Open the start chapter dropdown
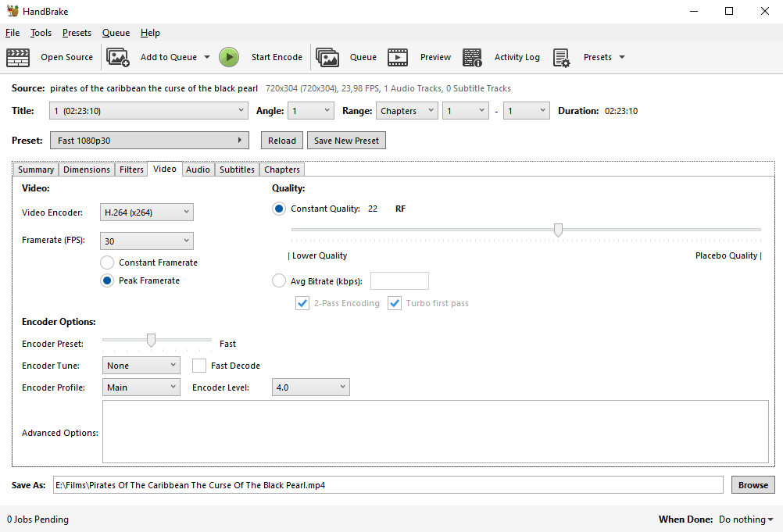The height and width of the screenshot is (532, 783). pyautogui.click(x=466, y=111)
